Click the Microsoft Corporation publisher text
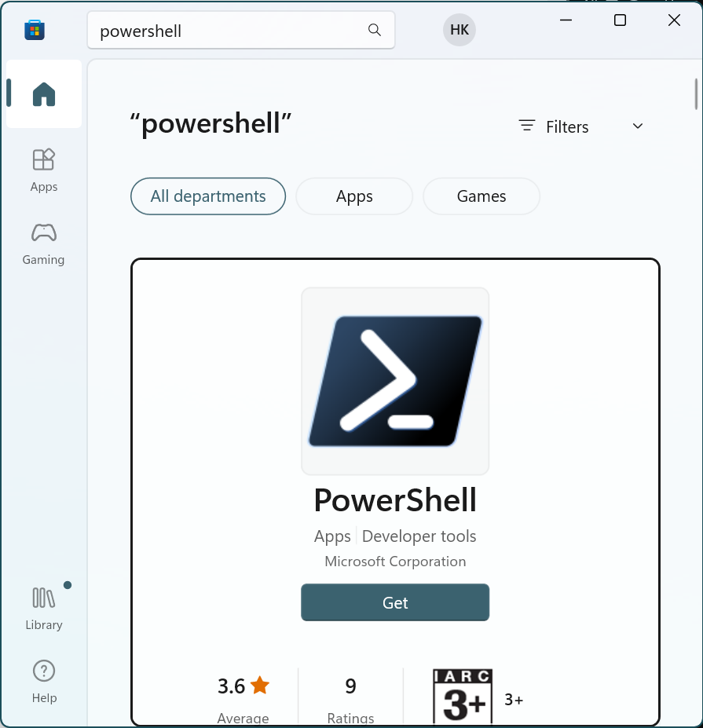 [395, 562]
